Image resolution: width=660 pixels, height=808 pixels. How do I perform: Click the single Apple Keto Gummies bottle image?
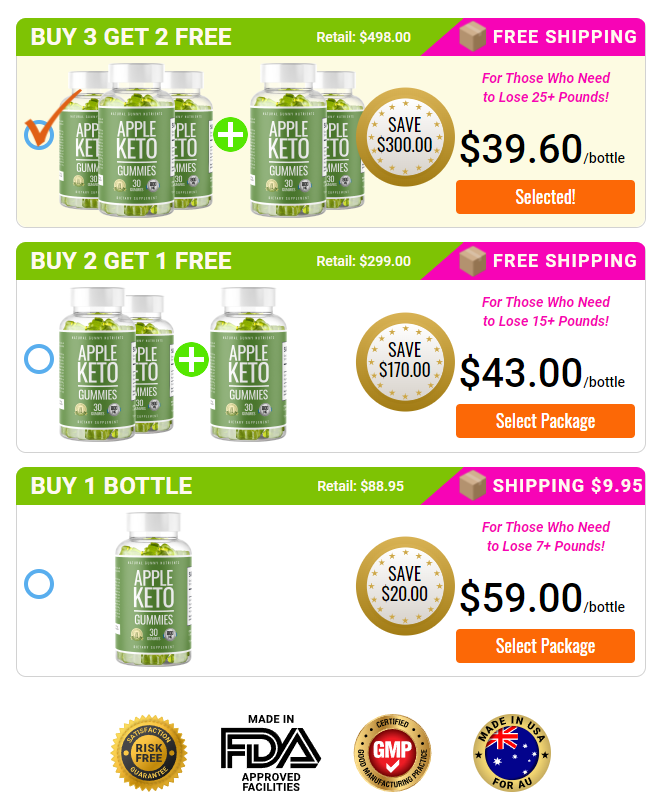[x=153, y=588]
